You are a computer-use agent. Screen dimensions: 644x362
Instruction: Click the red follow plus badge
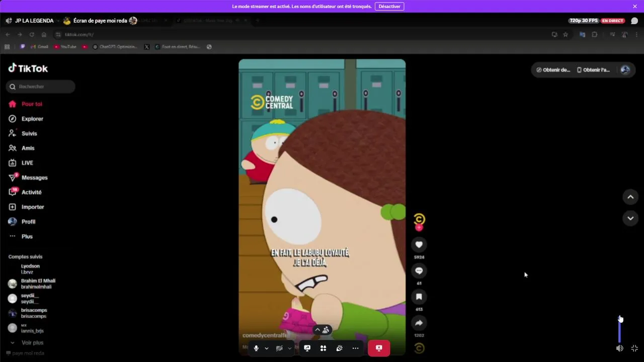419,227
